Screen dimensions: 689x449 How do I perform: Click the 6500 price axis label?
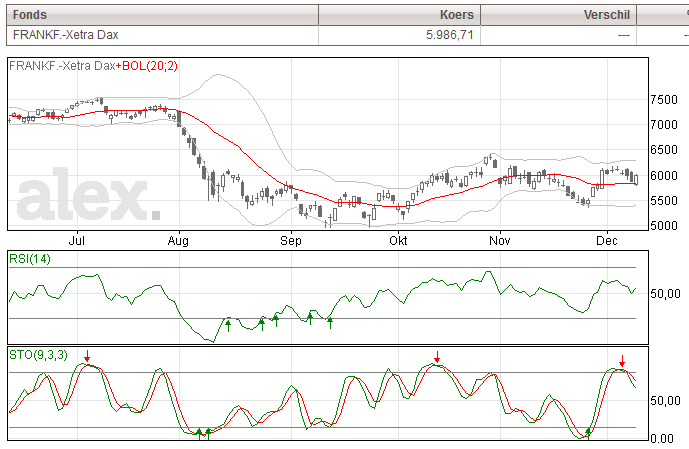[x=664, y=150]
